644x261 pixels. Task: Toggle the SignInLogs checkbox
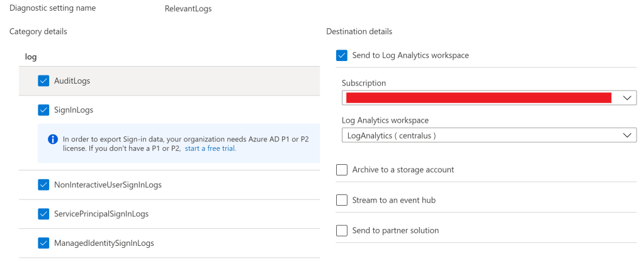point(43,110)
